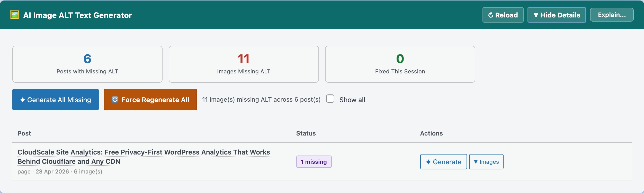The width and height of the screenshot is (644, 193).
Task: Enable the Show all checkbox
Action: click(330, 99)
